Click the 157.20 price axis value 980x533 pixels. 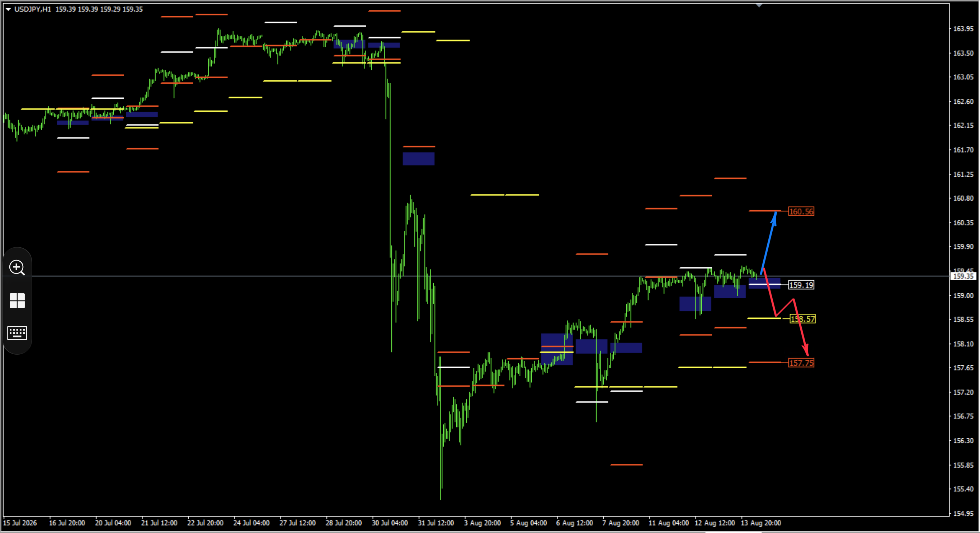(963, 392)
